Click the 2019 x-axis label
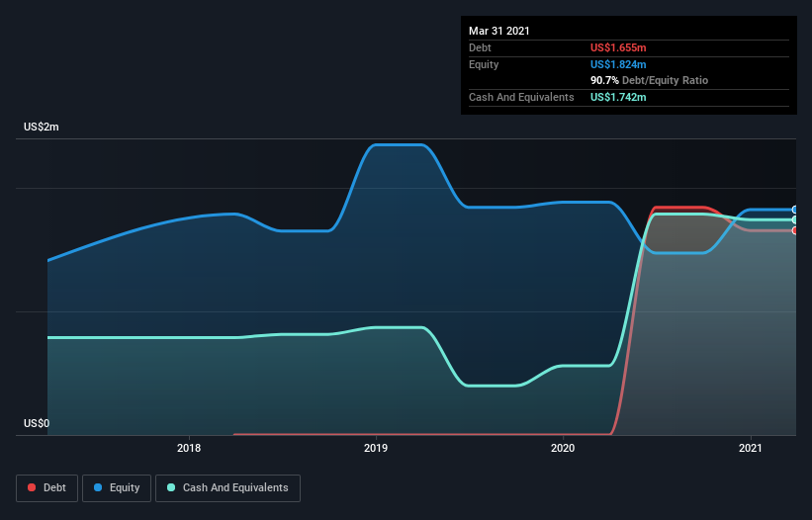The image size is (812, 520). (x=376, y=448)
